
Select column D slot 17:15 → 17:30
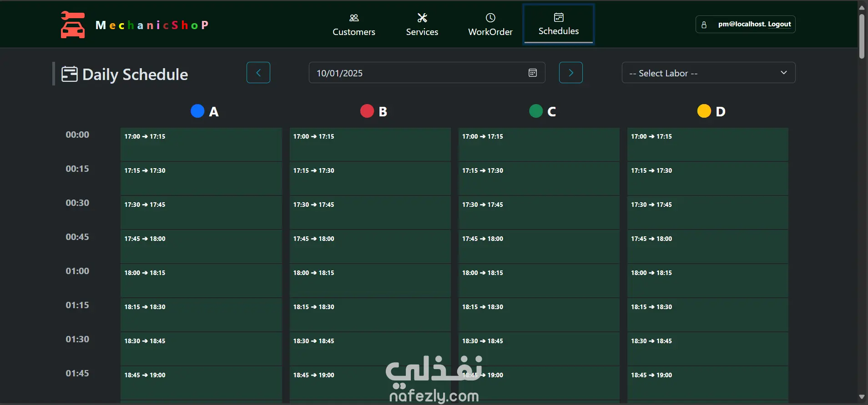[x=708, y=178]
